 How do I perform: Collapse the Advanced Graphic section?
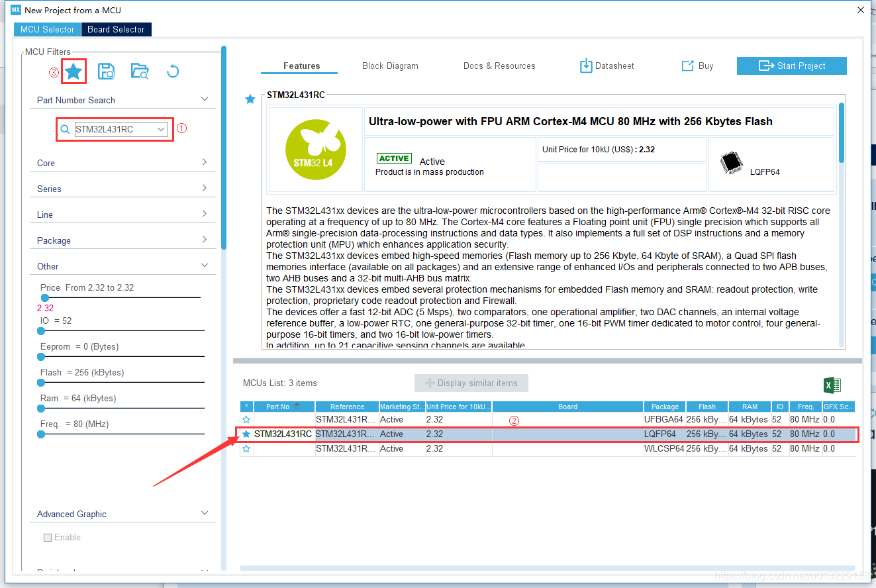coord(205,513)
